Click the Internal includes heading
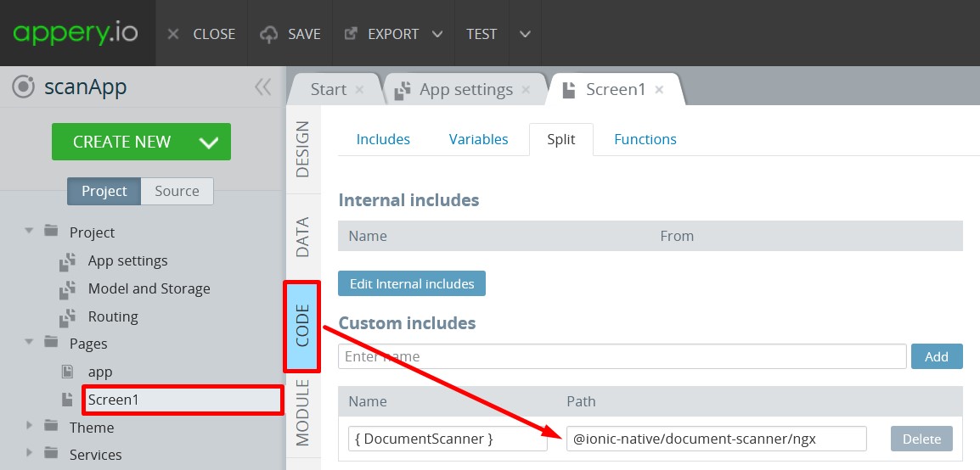Screen dimensions: 980x470 [x=408, y=200]
